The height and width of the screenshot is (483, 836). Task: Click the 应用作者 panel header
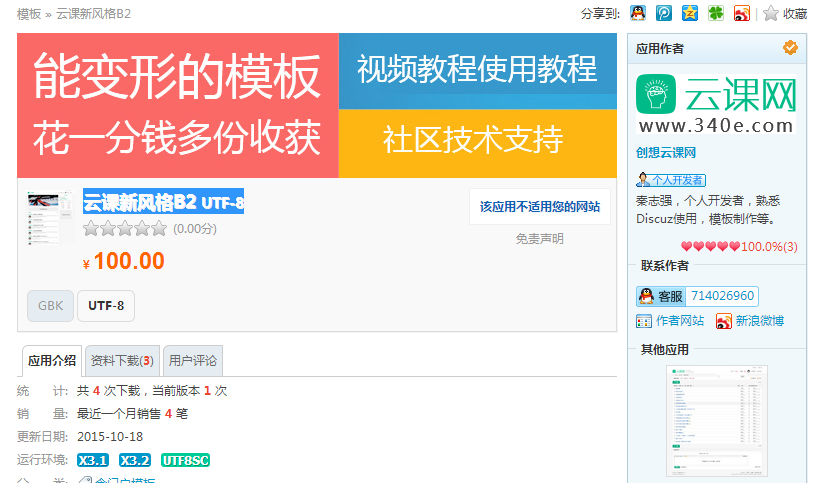(x=717, y=49)
